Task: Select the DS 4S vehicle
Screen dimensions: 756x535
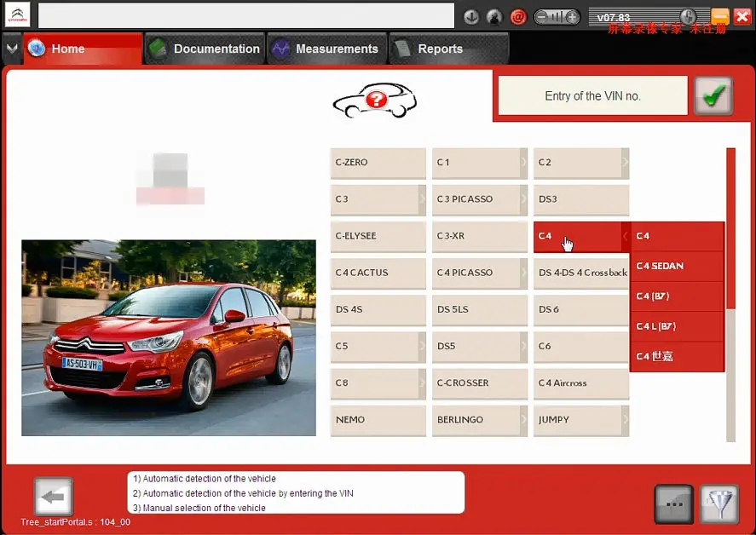Action: 378,310
